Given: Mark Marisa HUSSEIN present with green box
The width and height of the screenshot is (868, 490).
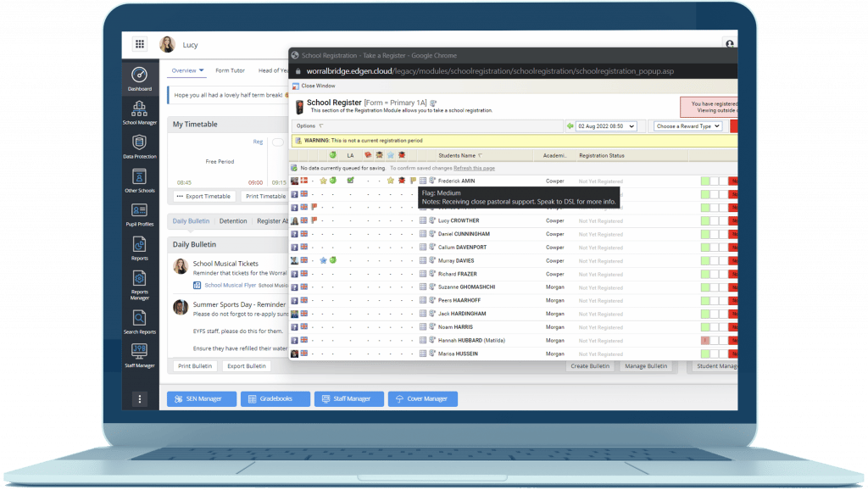Looking at the screenshot, I should 705,354.
